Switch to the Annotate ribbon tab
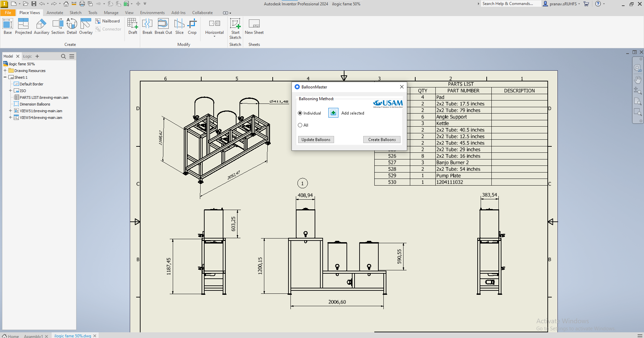 (55, 13)
